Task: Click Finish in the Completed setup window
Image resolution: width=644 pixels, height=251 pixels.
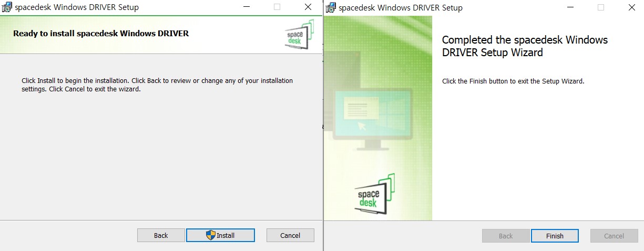Action: click(x=555, y=236)
